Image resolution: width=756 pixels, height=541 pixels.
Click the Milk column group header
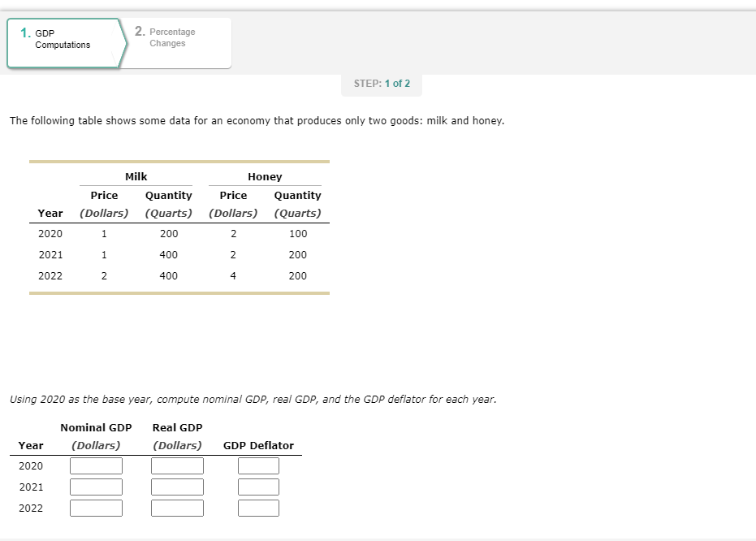click(136, 176)
